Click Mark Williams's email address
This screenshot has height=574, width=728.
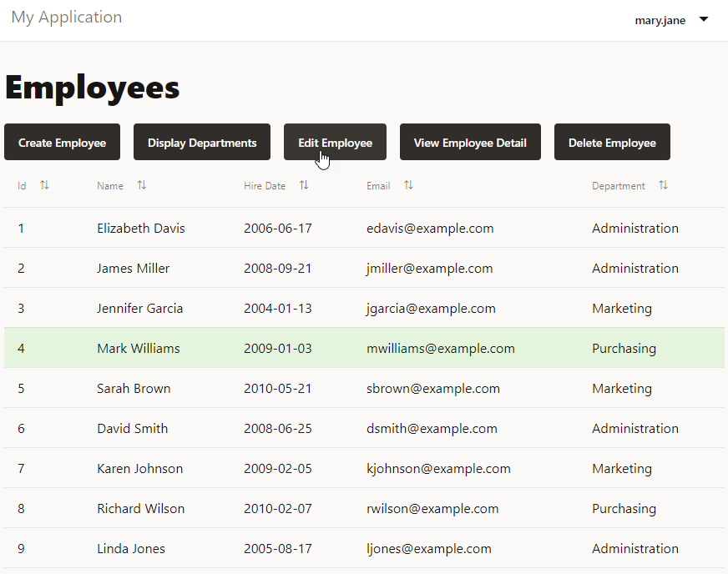440,348
